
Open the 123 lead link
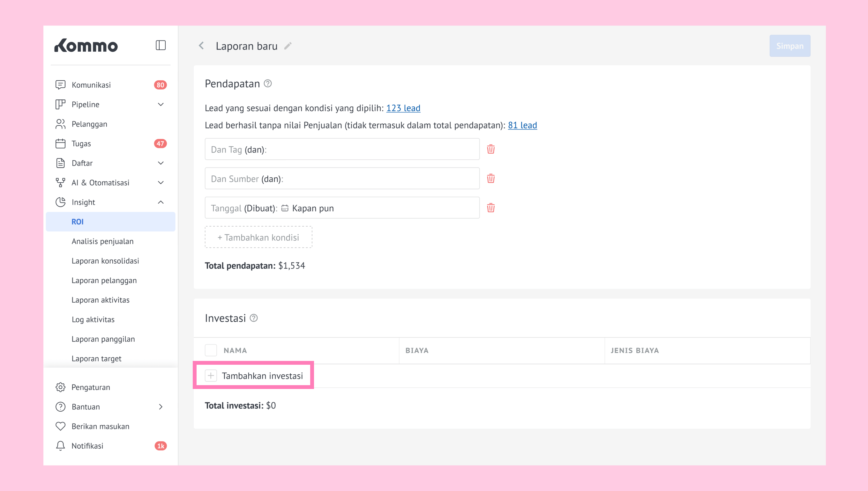[x=403, y=108]
